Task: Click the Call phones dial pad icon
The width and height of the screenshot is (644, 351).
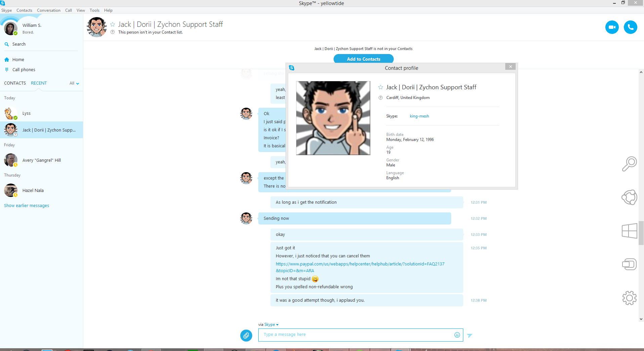Action: click(x=7, y=70)
